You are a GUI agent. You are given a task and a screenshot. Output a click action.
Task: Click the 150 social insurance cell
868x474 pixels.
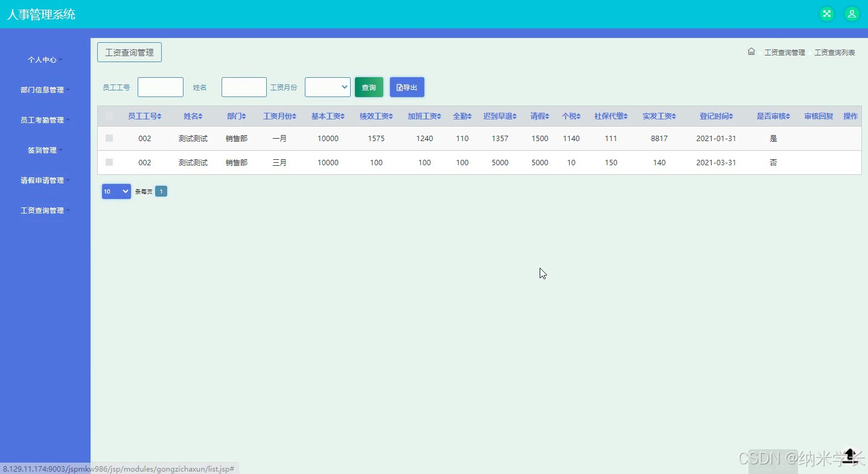(x=611, y=163)
